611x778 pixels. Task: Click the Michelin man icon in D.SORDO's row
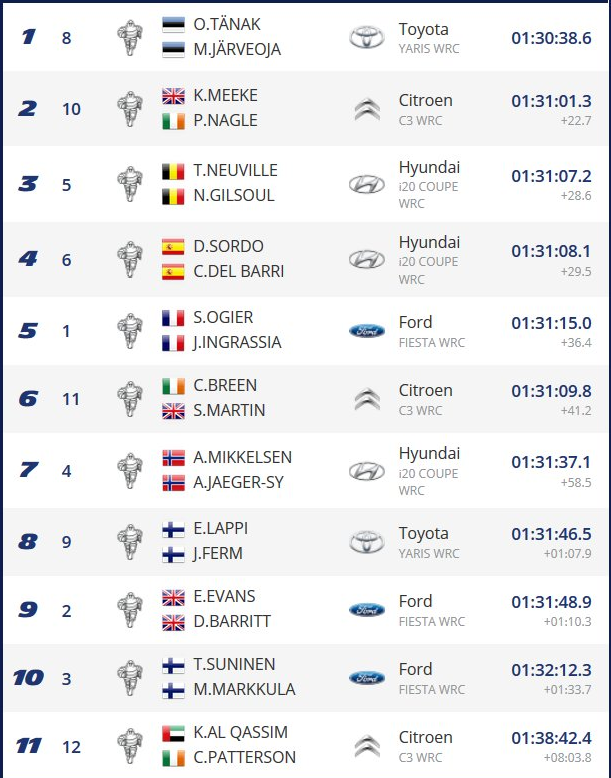point(130,259)
